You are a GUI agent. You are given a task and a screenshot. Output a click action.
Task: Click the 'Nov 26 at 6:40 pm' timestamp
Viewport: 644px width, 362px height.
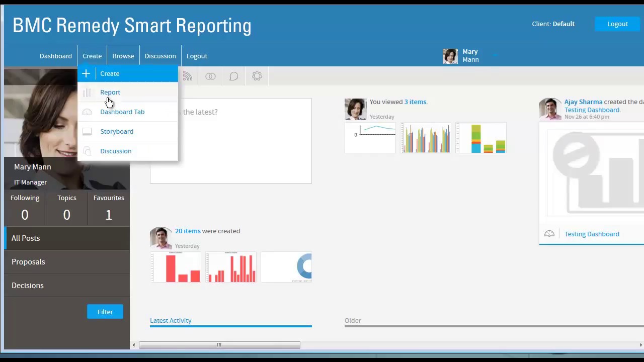point(587,117)
